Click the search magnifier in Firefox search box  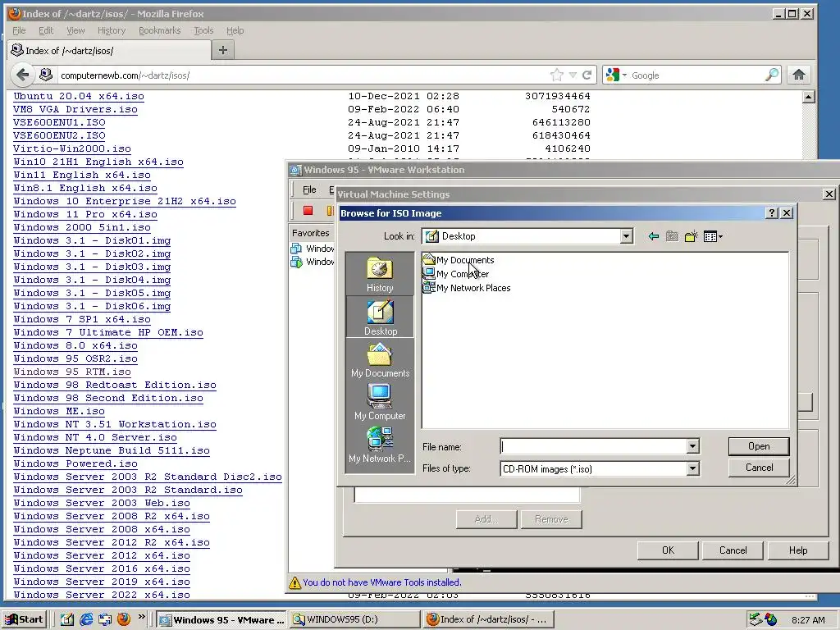point(771,75)
